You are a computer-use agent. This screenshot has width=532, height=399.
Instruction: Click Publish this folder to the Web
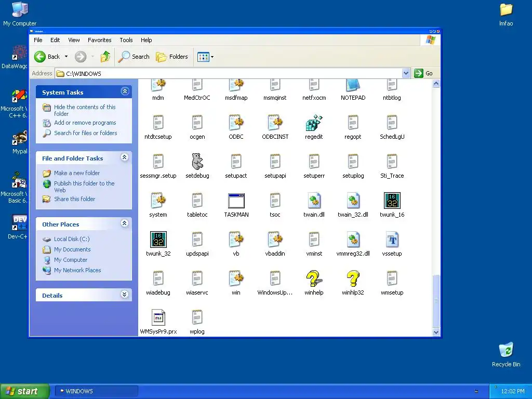coord(84,187)
